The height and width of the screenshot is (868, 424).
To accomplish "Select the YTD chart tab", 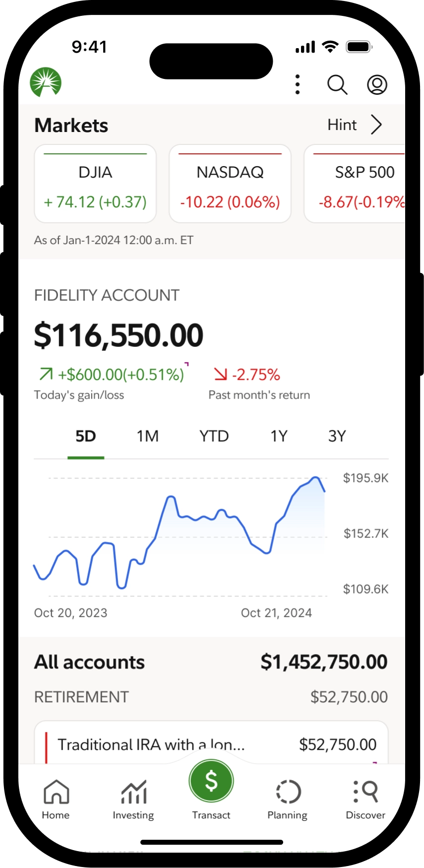I will pos(214,436).
